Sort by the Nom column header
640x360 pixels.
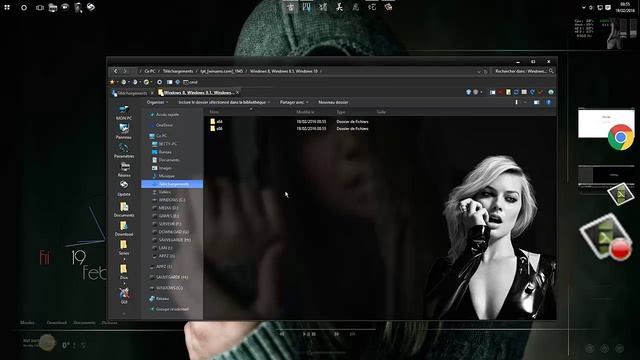[x=214, y=112]
